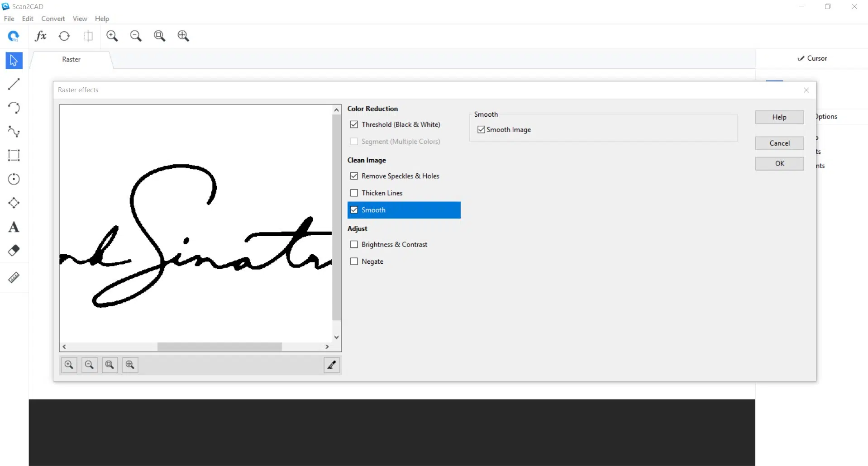The image size is (868, 466).
Task: Choose the Eraser tool
Action: point(14,250)
